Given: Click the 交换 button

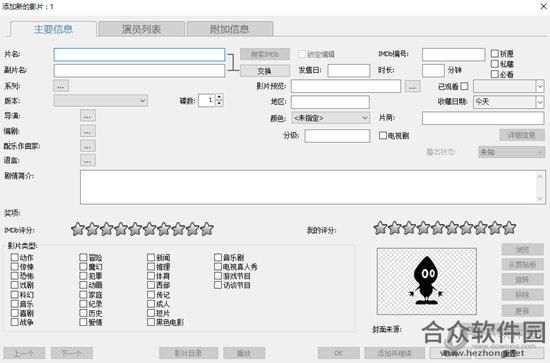Looking at the screenshot, I should pos(265,70).
